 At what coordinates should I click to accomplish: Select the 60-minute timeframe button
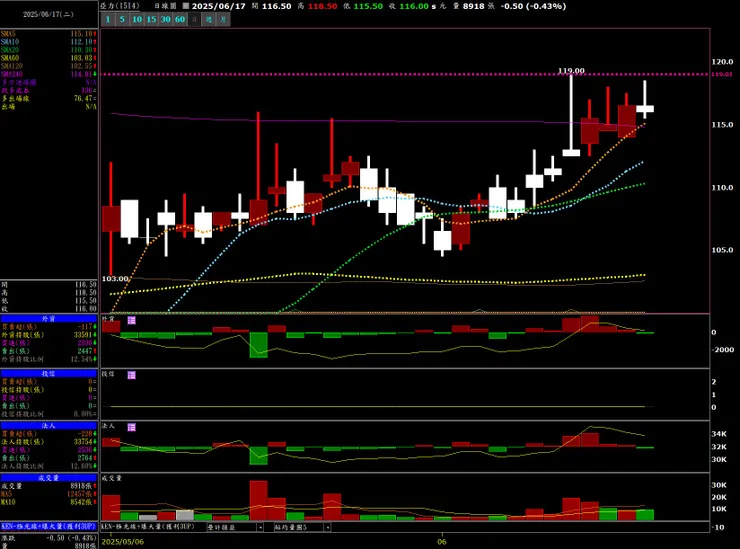click(x=180, y=19)
